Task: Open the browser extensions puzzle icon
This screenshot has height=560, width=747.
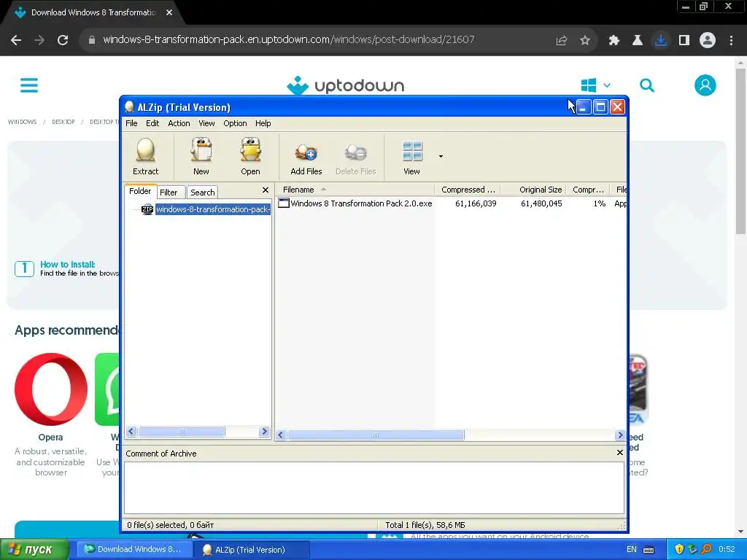Action: pyautogui.click(x=614, y=41)
